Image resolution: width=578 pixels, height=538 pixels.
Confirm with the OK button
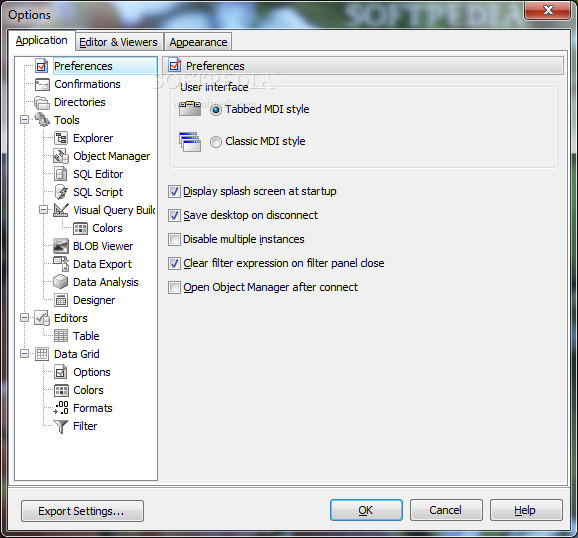coord(366,510)
